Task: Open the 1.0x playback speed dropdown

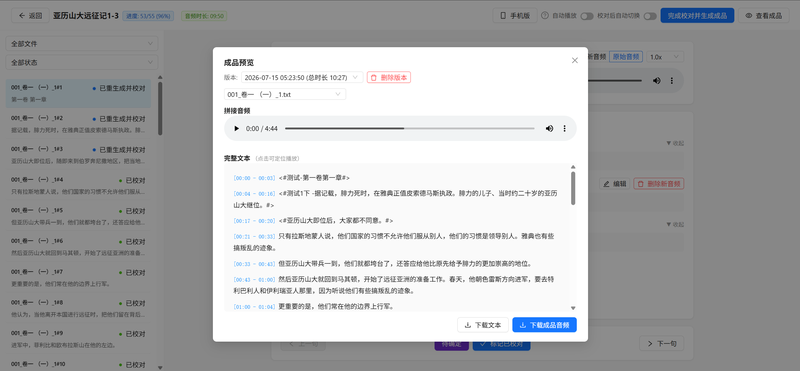Action: tap(665, 57)
